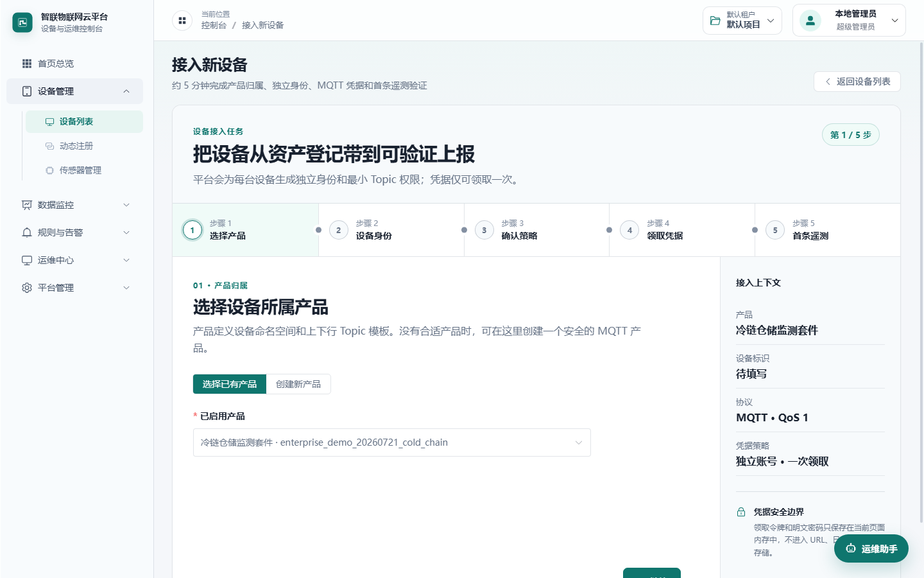Click the 首页总览 grid icon
Viewport: 924px width, 578px height.
tap(27, 64)
